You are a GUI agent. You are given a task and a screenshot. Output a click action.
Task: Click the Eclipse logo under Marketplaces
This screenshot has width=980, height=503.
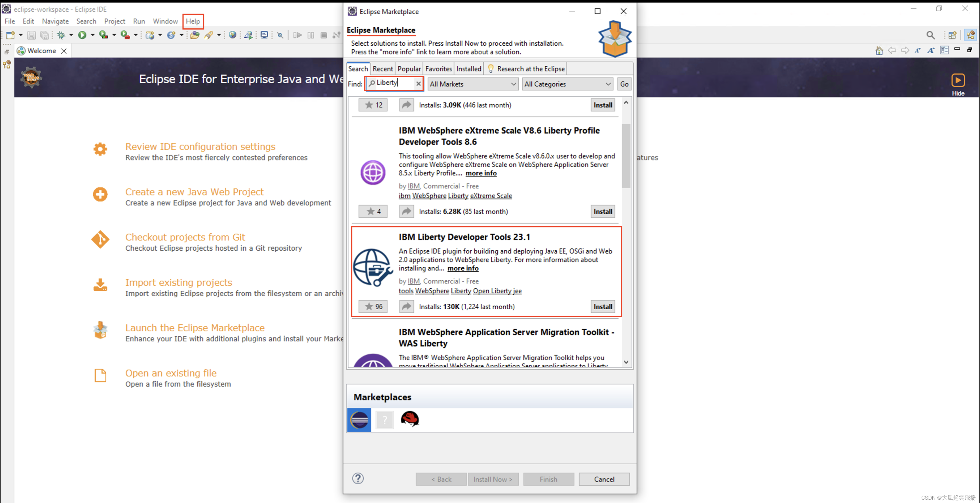(358, 420)
